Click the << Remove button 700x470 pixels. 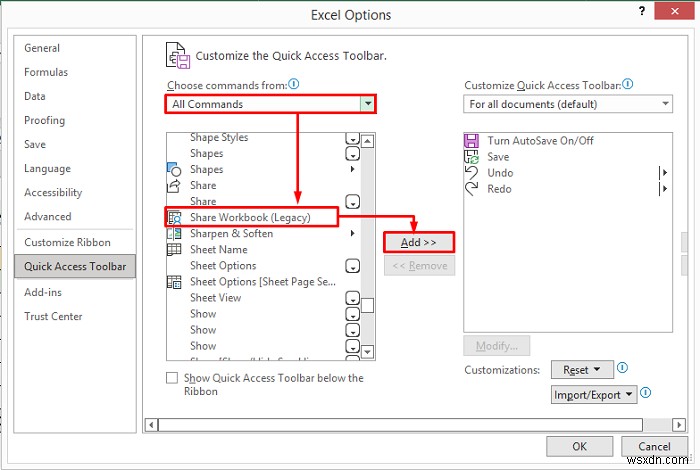tap(420, 266)
